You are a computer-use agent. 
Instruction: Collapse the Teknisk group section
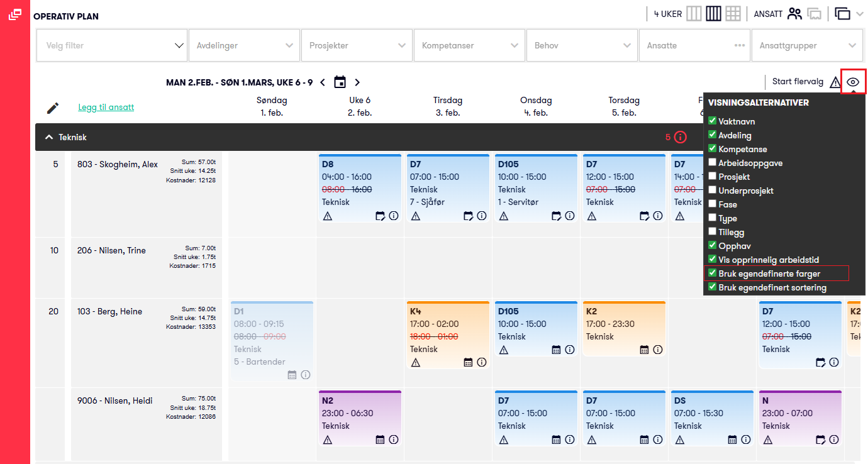[x=48, y=136]
